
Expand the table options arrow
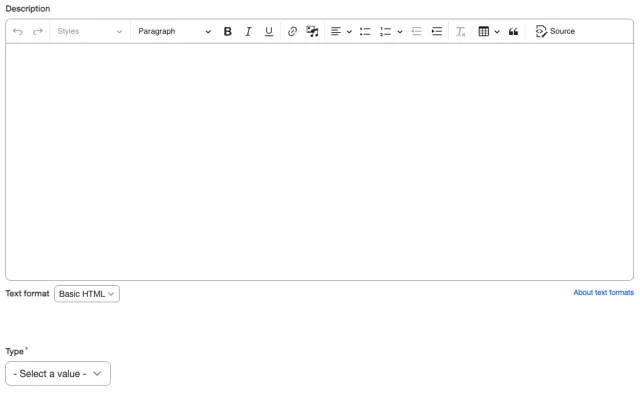coord(497,31)
